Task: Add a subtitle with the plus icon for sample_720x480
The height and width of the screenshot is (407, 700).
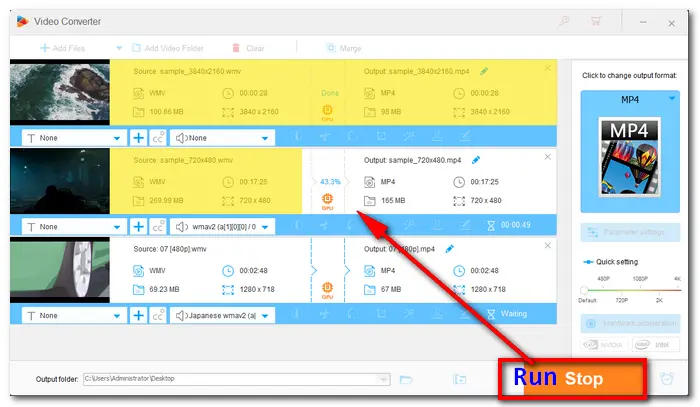Action: click(138, 226)
